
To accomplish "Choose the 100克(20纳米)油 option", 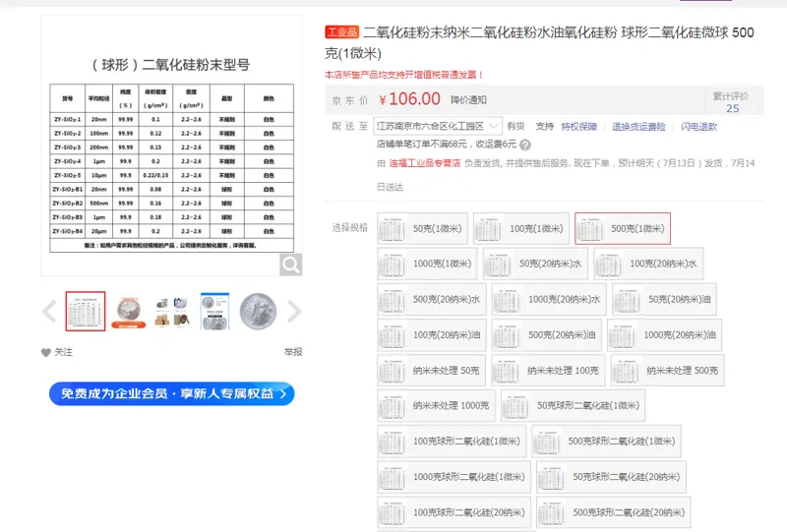I will point(432,334).
